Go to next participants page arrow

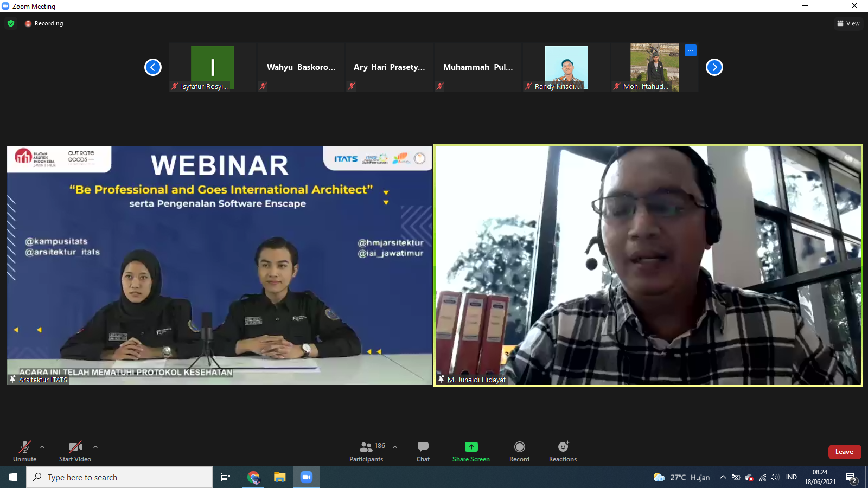(x=714, y=67)
